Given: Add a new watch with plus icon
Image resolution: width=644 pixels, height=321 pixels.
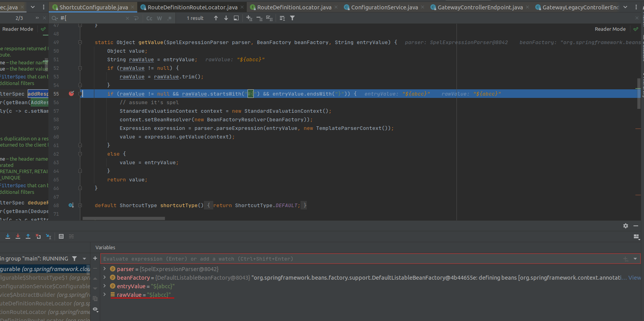Looking at the screenshot, I should click(x=95, y=258).
